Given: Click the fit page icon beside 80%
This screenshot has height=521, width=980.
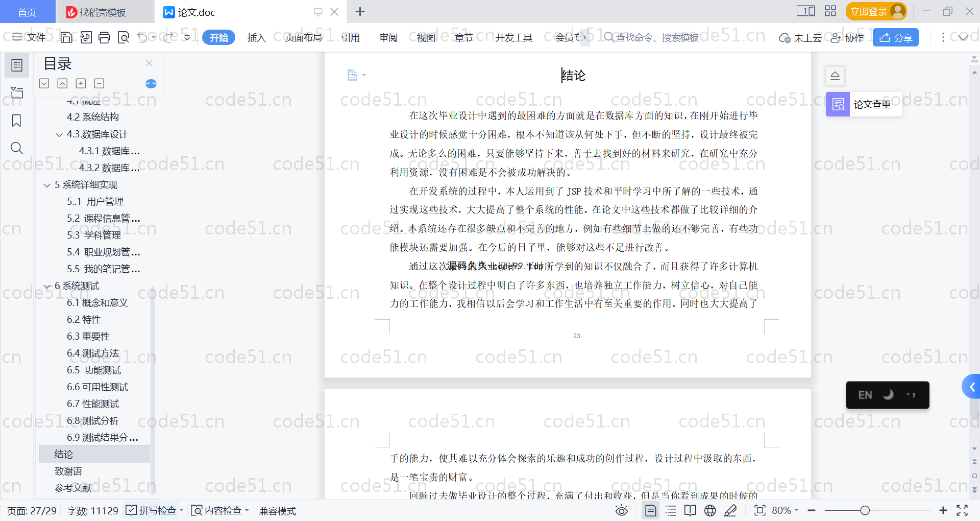Looking at the screenshot, I should pyautogui.click(x=759, y=510).
